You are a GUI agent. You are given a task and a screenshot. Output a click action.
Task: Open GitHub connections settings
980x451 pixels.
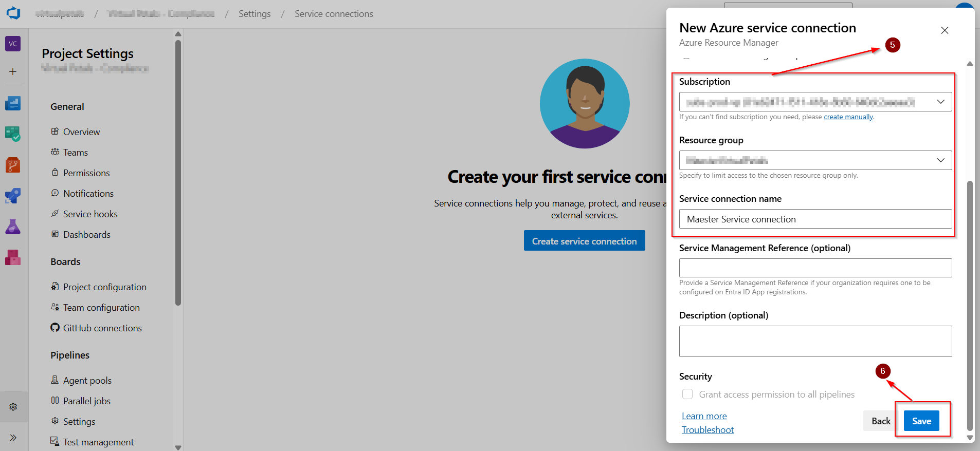(102, 328)
